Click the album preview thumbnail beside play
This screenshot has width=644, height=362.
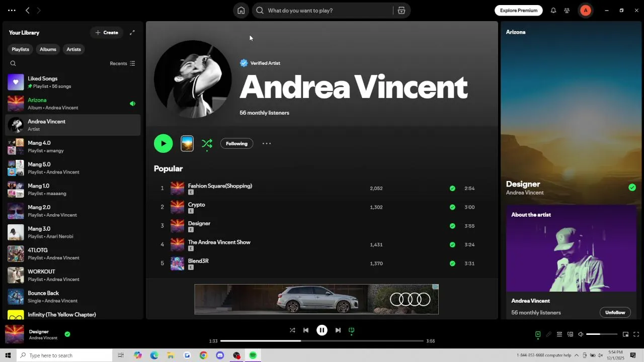187,144
